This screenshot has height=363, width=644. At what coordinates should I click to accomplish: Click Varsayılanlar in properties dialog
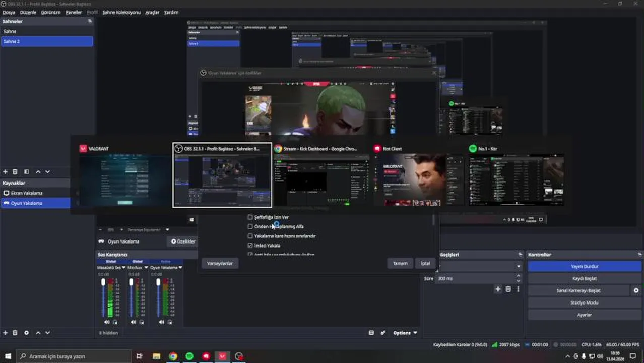pos(220,263)
